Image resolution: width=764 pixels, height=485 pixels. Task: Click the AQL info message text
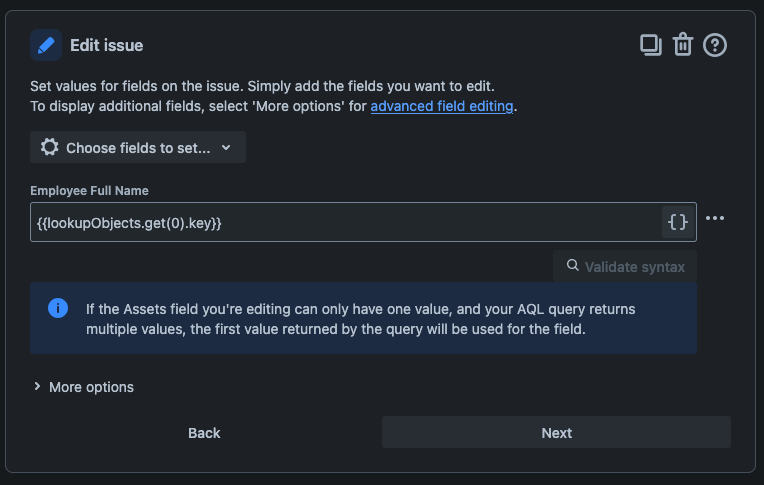pos(360,318)
